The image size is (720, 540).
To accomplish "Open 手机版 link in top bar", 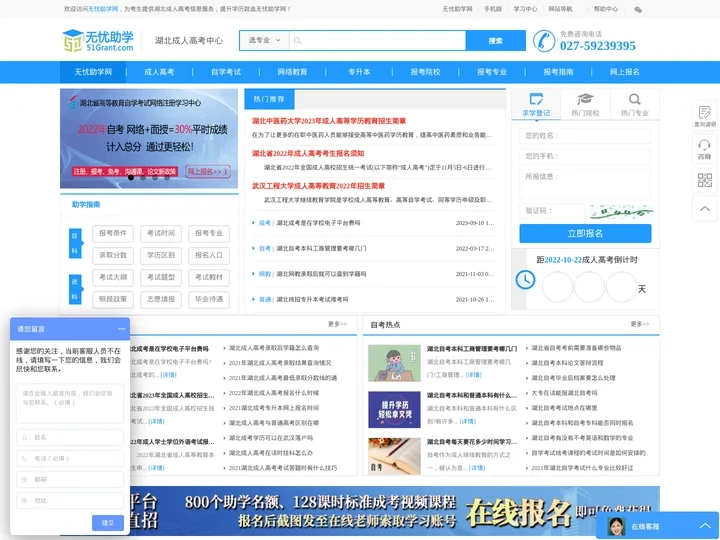I will click(493, 9).
